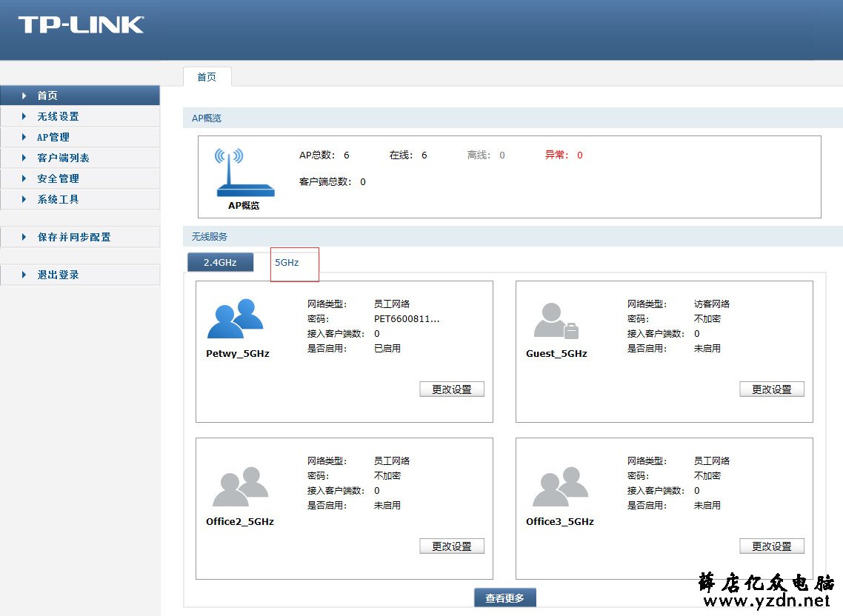Expand the 首页 sidebar arrow

click(24, 96)
